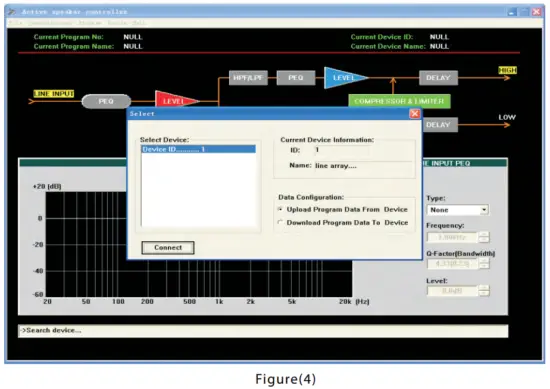This screenshot has width=550, height=389.
Task: Select the blue LEVEL triangle block
Action: pos(344,78)
